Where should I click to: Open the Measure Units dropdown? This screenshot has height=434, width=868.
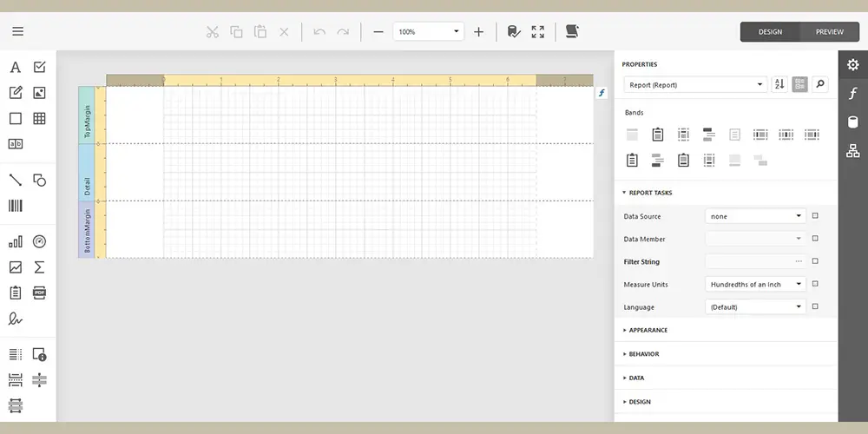[x=756, y=284]
